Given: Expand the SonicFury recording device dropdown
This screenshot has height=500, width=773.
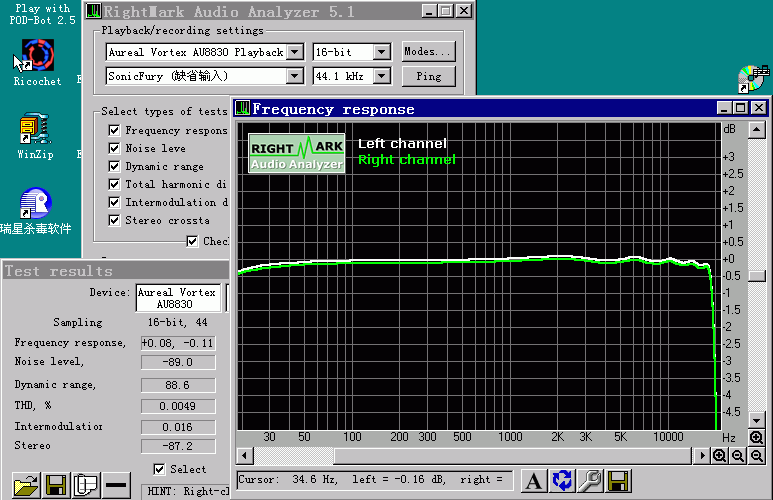Looking at the screenshot, I should (x=295, y=76).
